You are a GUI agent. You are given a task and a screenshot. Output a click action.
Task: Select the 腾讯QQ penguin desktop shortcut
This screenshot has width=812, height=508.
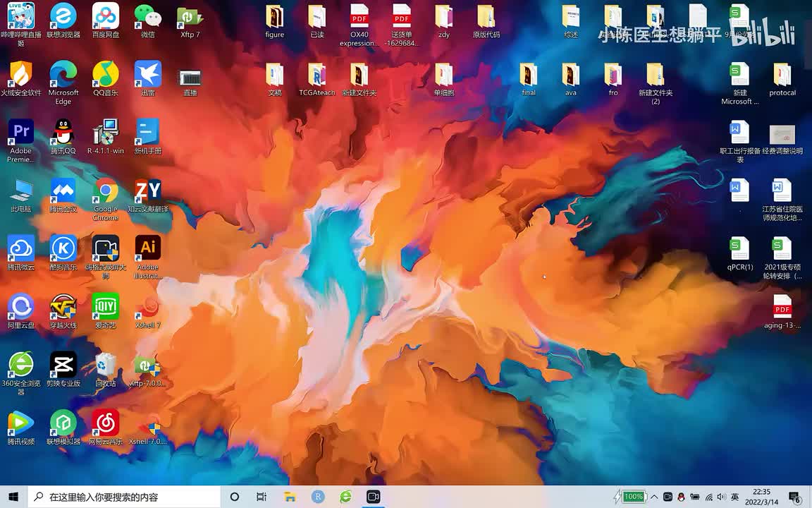point(63,137)
